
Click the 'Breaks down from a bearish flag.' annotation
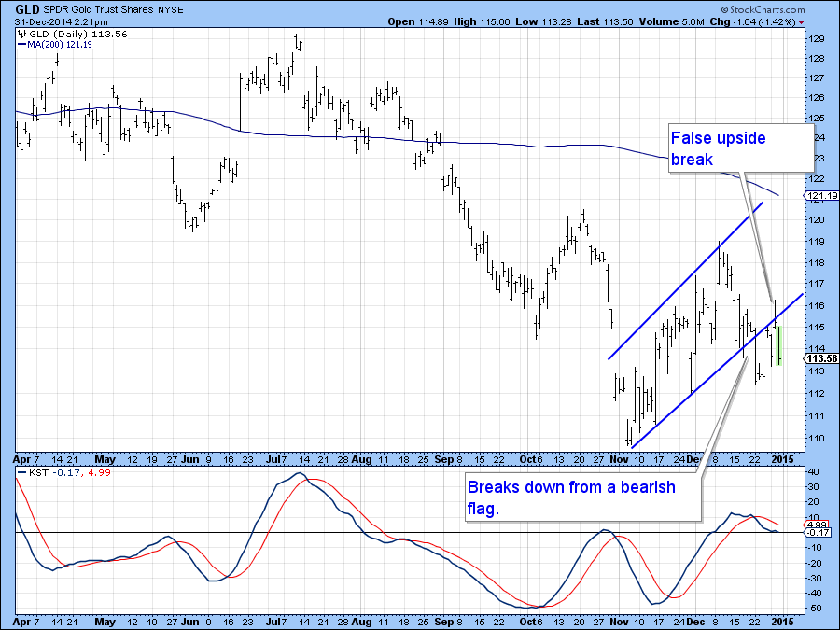(571, 497)
